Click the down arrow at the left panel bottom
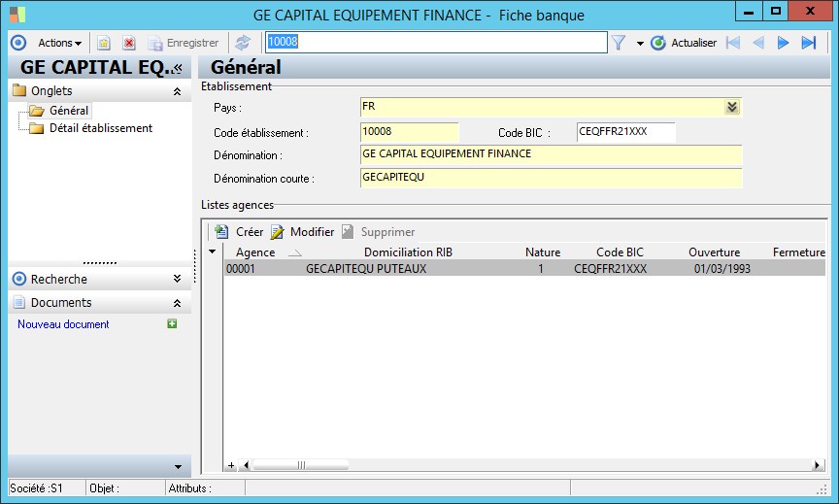Viewport: 839px width, 504px height. (x=178, y=466)
